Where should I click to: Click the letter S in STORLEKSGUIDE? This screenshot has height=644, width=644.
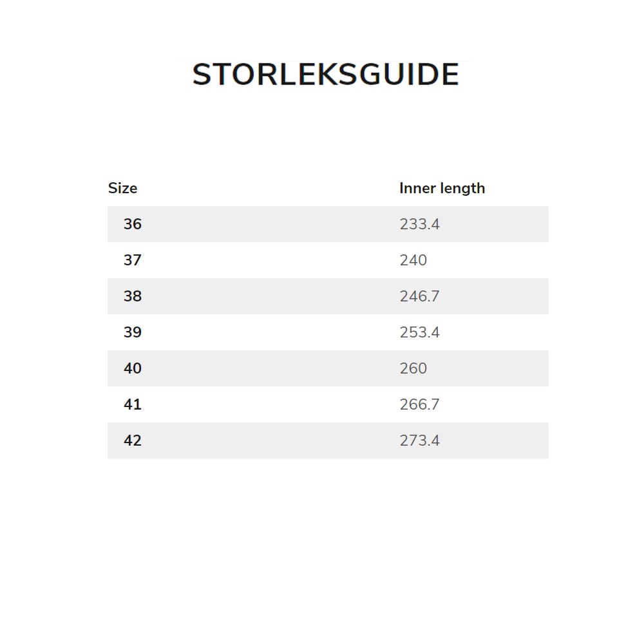click(x=203, y=75)
